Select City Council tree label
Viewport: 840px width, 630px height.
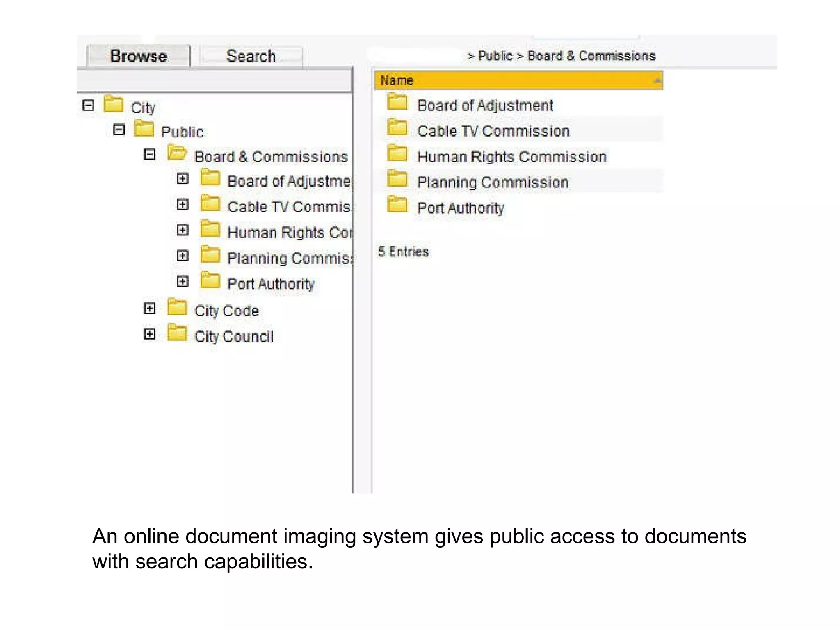pyautogui.click(x=234, y=336)
